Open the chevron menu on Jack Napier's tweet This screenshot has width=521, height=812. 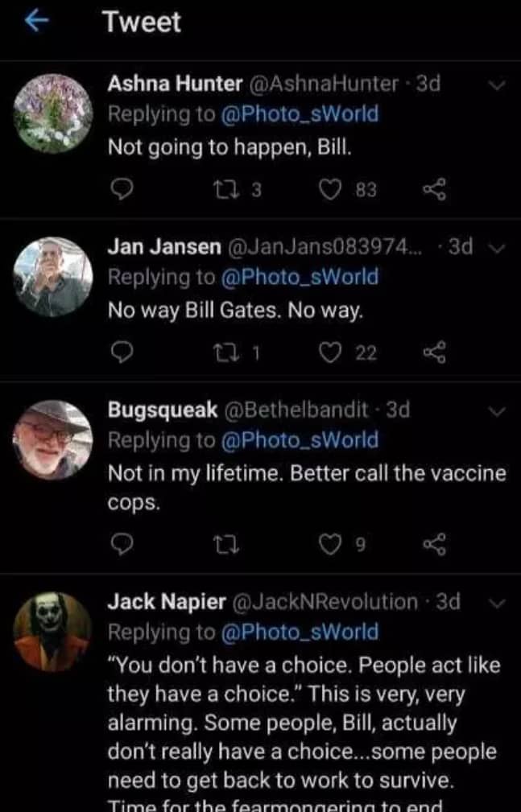click(x=497, y=602)
